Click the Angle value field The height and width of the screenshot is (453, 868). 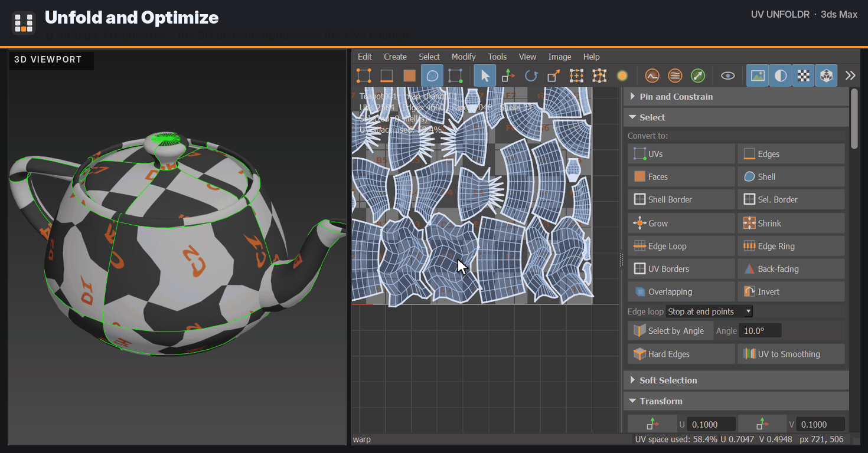[761, 331]
